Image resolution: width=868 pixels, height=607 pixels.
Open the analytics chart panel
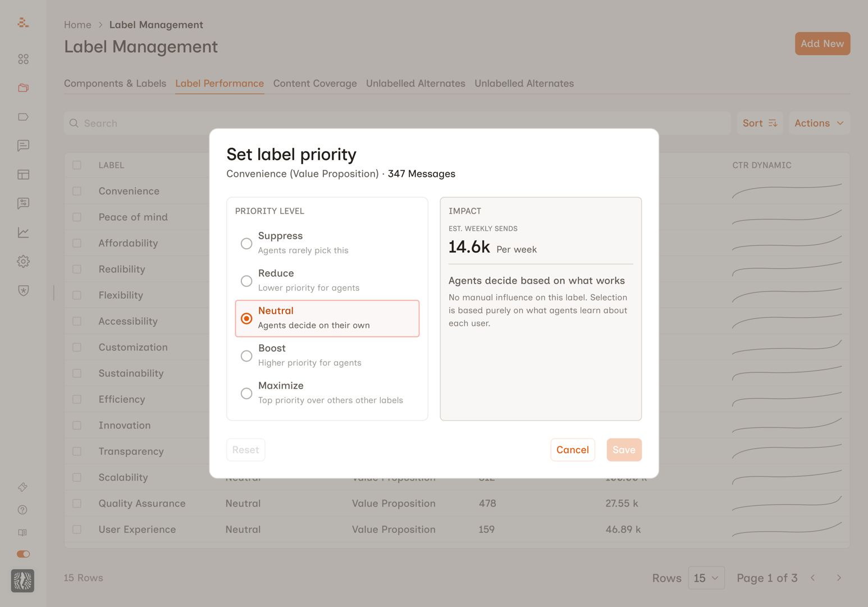pyautogui.click(x=22, y=232)
